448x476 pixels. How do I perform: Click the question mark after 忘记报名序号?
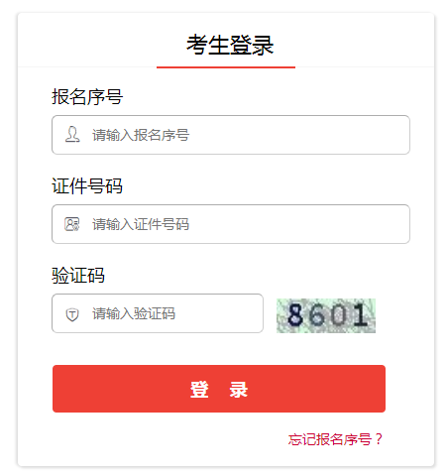[x=379, y=439]
